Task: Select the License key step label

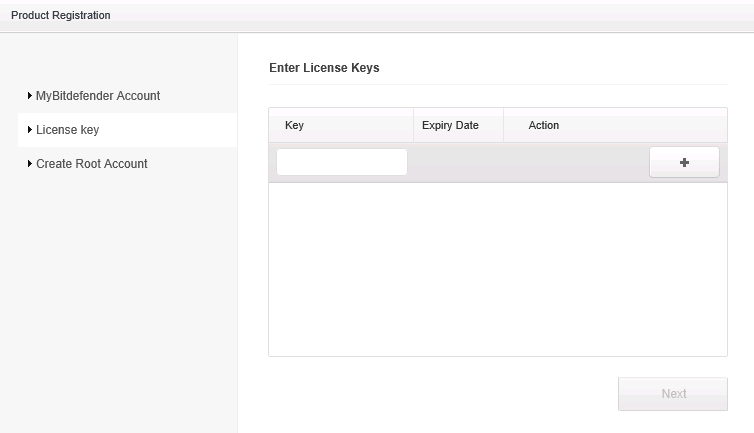Action: [67, 130]
